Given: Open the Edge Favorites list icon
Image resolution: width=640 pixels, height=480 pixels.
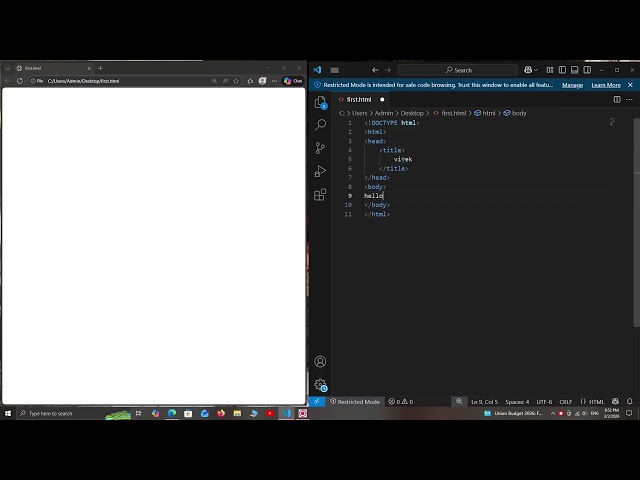Looking at the screenshot, I should 250,81.
